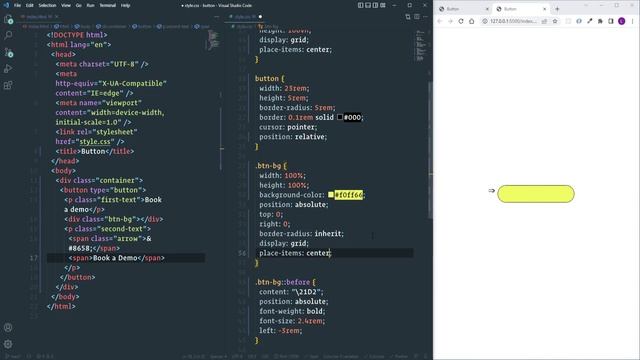
Task: Open the Manage gear in VS Code
Action: coord(8,344)
